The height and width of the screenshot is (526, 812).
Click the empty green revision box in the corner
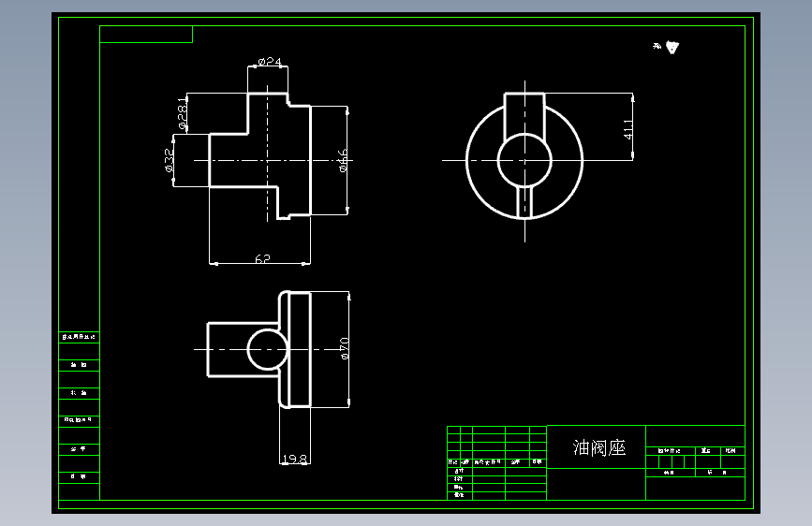146,35
